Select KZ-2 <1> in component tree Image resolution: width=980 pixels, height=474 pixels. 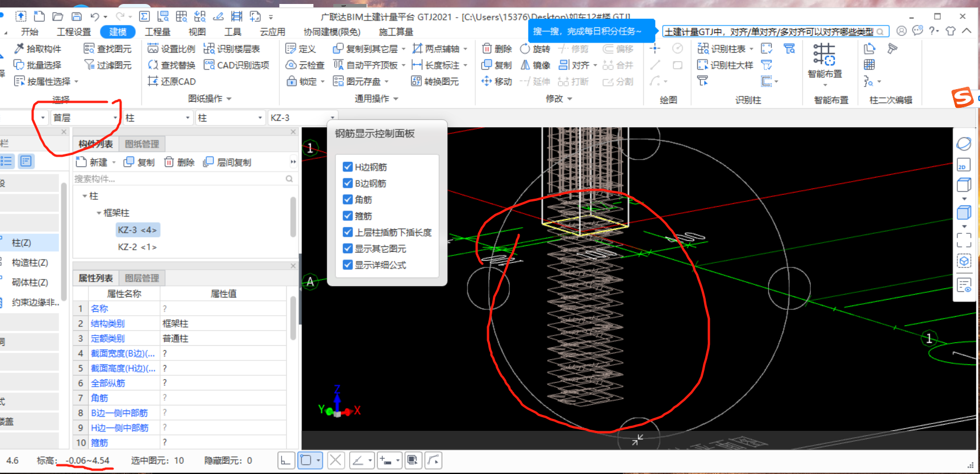point(137,247)
